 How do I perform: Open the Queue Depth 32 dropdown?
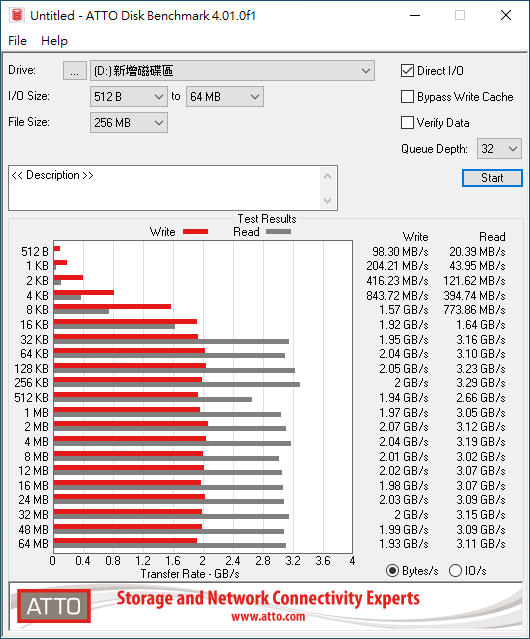[499, 149]
